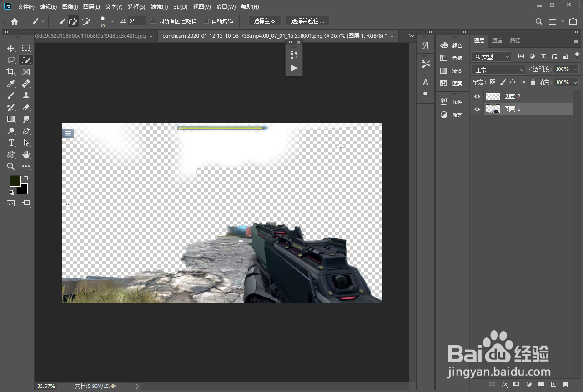The width and height of the screenshot is (583, 392).
Task: Select the Dodge tool
Action: pyautogui.click(x=11, y=131)
